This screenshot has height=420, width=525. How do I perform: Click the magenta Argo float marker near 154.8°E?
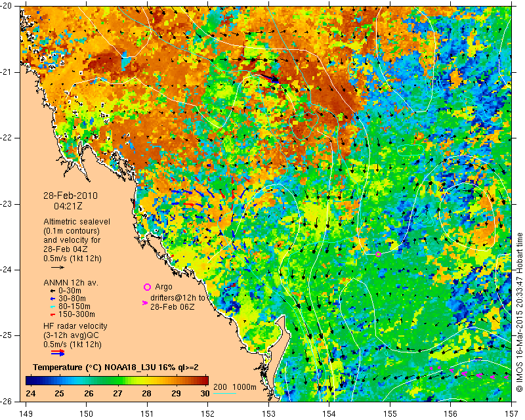tap(379, 255)
